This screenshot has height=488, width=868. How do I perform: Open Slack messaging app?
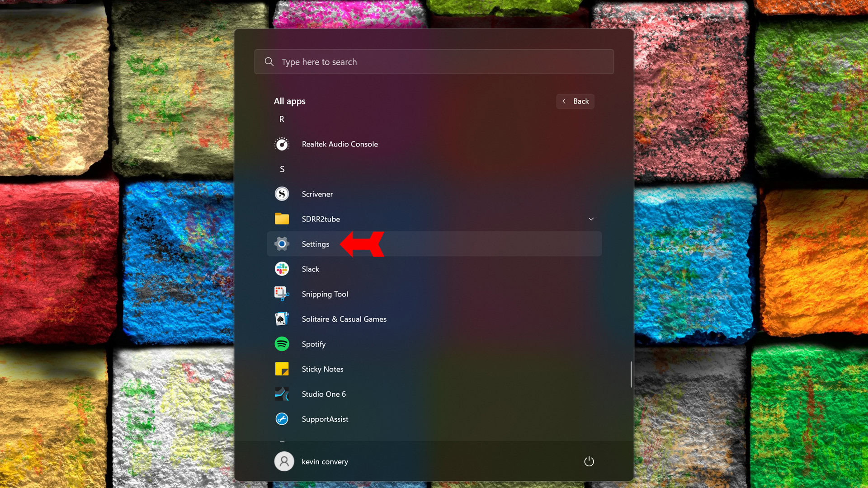coord(311,269)
